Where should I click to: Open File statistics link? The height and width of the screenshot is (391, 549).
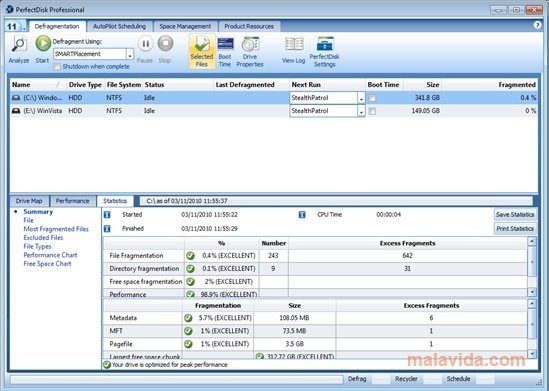pos(28,221)
